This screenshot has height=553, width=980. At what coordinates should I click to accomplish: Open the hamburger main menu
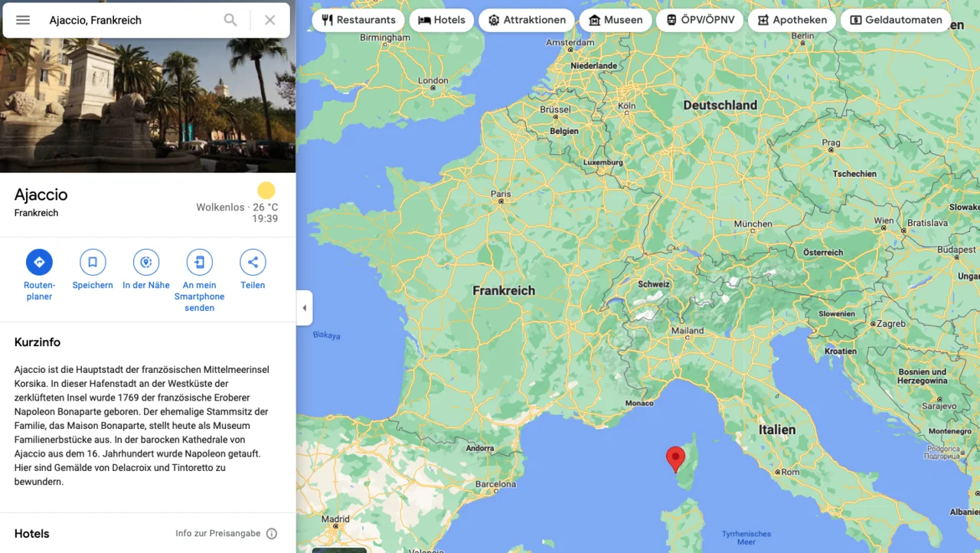[23, 20]
